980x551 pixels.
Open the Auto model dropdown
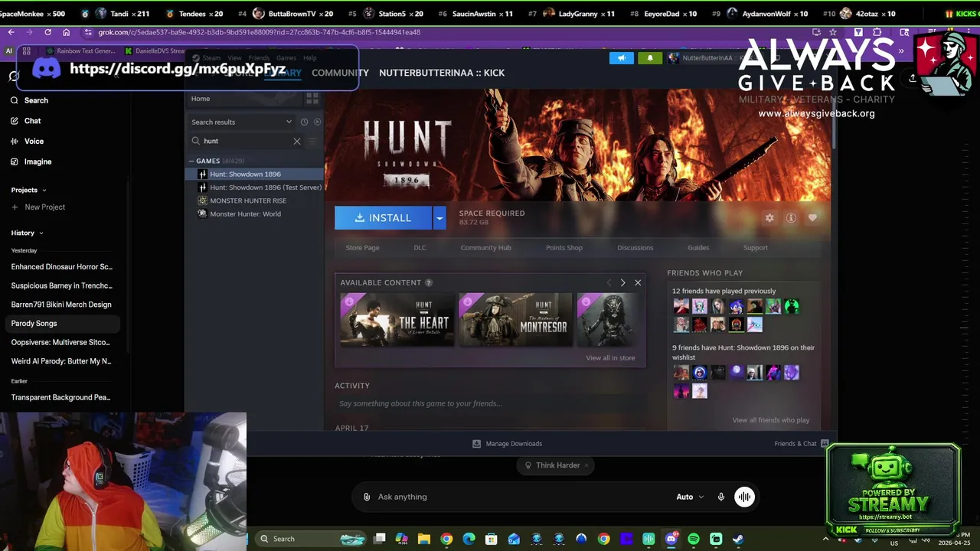(690, 497)
